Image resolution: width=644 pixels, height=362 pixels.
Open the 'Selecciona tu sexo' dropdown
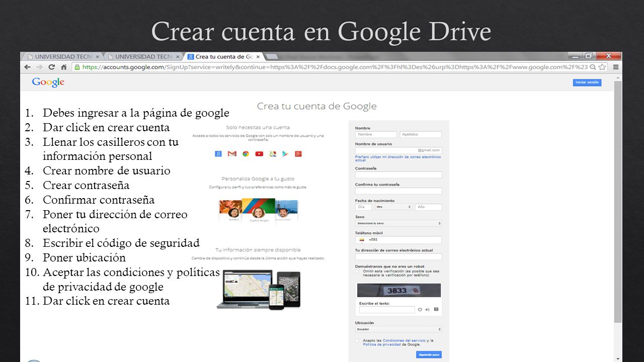coord(398,223)
